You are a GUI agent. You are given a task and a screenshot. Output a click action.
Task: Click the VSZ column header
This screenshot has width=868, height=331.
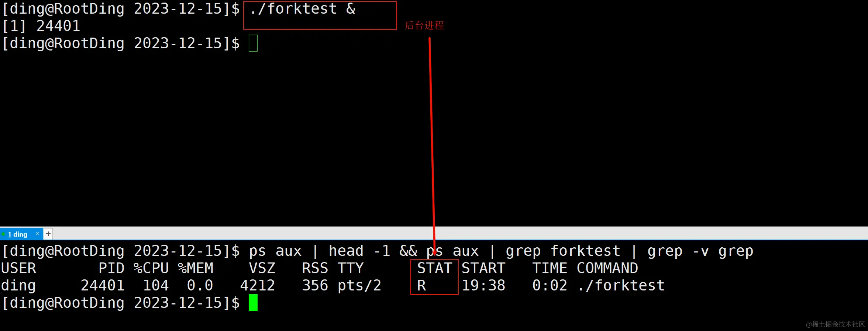pos(262,268)
